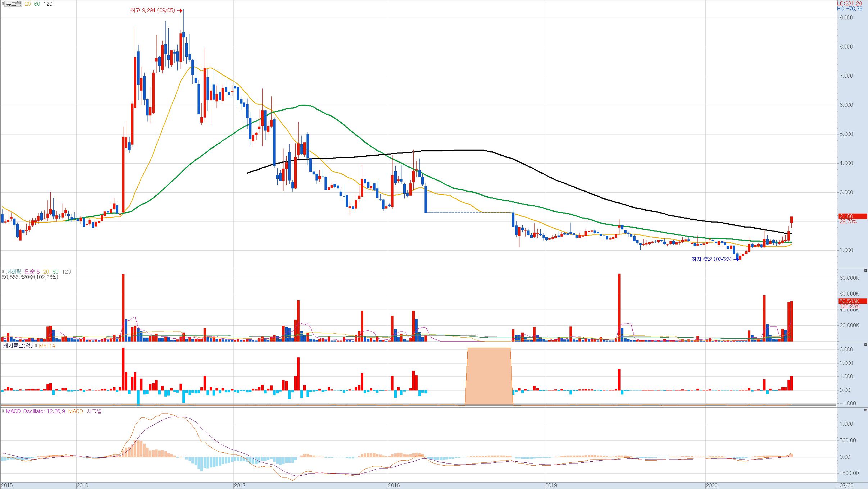Click the black 120 moving average label in price panel
The height and width of the screenshot is (489, 868).
48,4
